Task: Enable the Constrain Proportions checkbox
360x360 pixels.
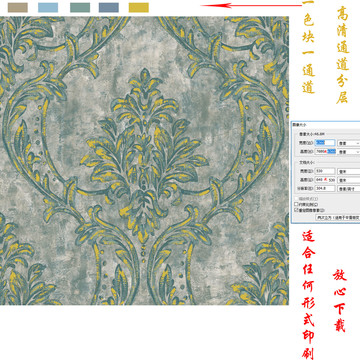Action: point(296,204)
